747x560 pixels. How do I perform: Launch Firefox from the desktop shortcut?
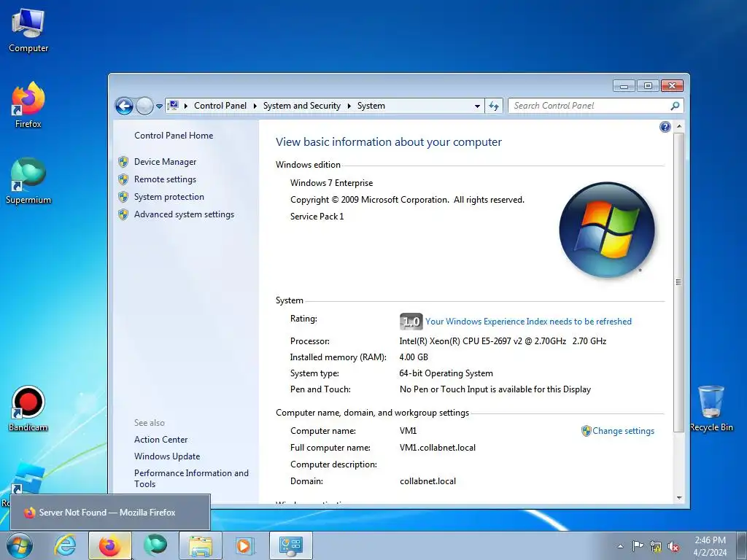[x=28, y=105]
